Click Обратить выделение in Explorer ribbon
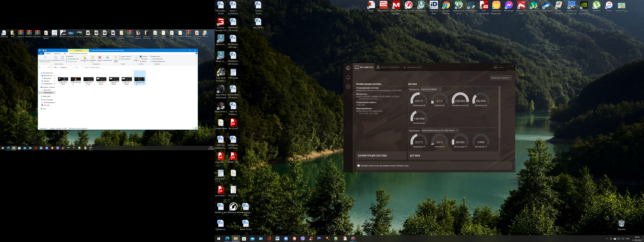Image resolution: width=644 pixels, height=242 pixels. coord(158,61)
